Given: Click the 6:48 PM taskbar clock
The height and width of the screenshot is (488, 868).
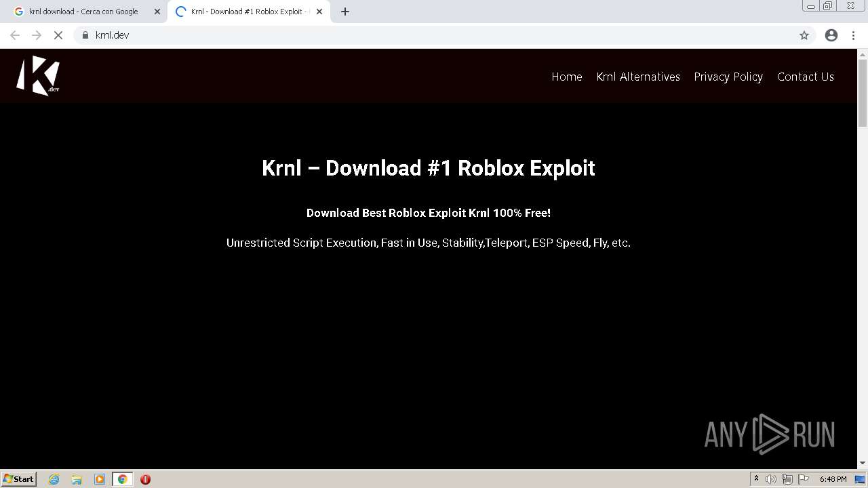Looking at the screenshot, I should 833,479.
